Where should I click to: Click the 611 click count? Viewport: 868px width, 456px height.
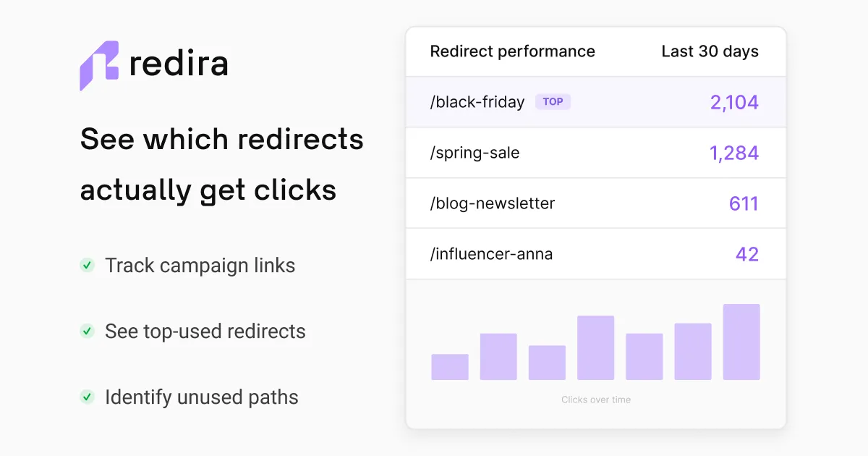point(744,203)
